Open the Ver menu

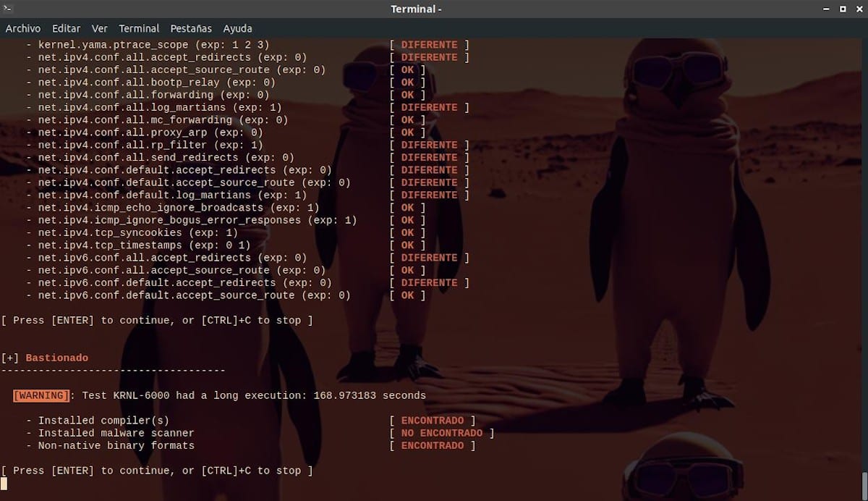pos(100,28)
